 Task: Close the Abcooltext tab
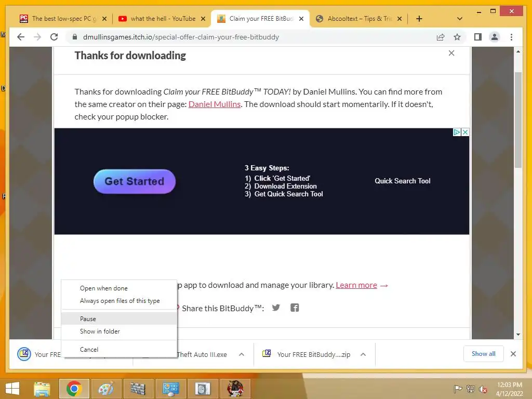click(400, 19)
